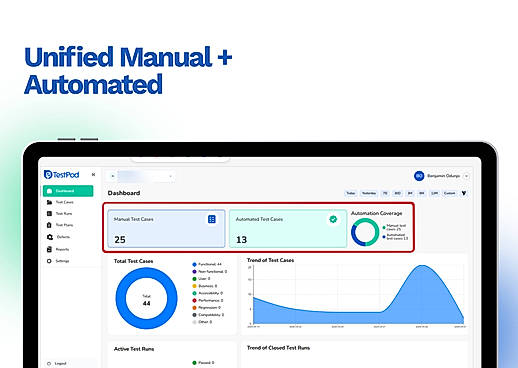
Task: Open the blurred project selector dropdown
Action: coord(141,176)
